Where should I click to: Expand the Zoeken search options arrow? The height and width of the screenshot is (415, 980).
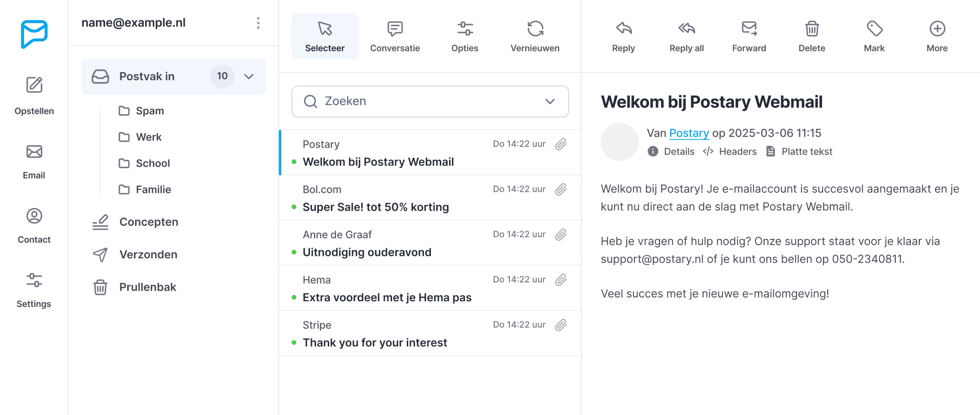550,101
